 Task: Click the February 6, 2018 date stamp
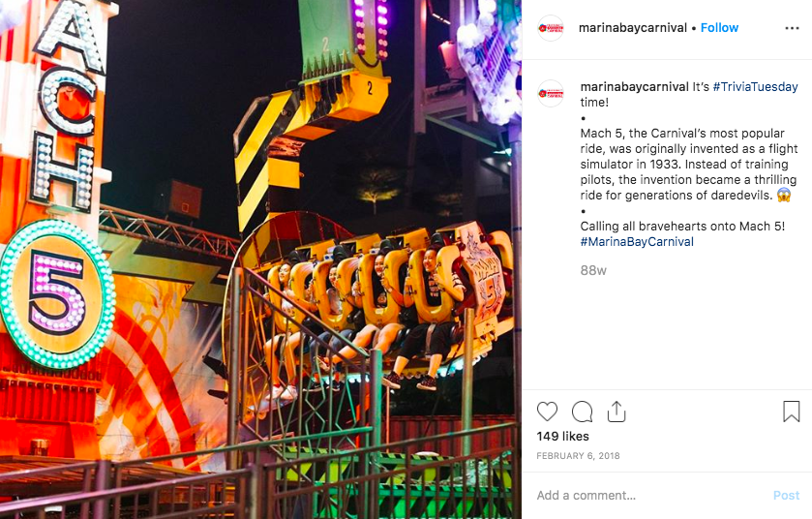click(x=578, y=456)
